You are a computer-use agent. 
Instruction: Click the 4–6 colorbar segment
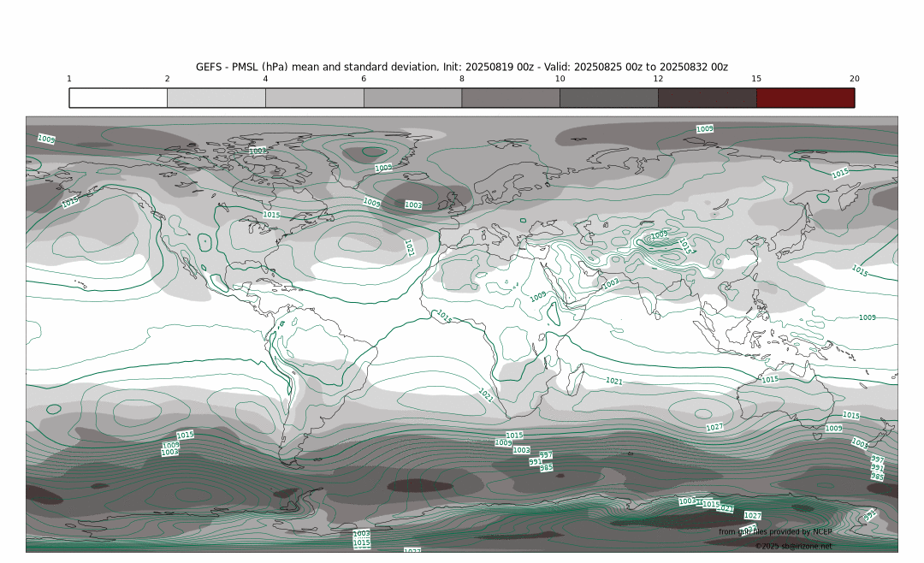pyautogui.click(x=315, y=98)
